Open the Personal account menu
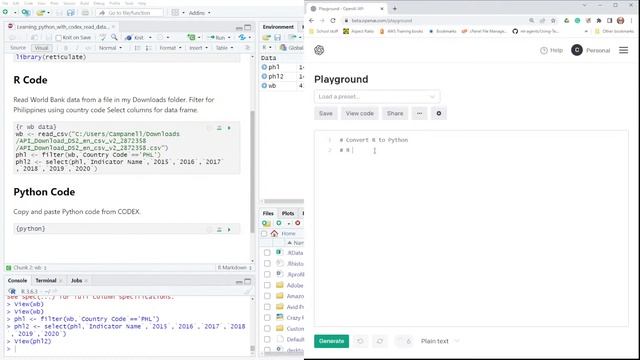Screen dimensions: 640x360 click(591, 50)
